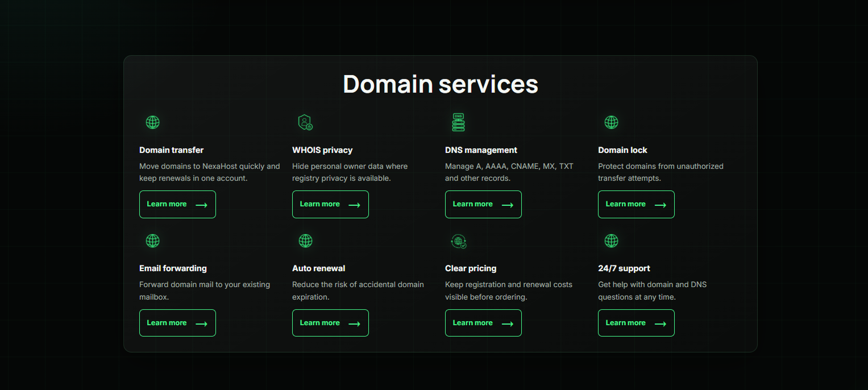Click the globe icon above 24/7 support

pos(611,240)
